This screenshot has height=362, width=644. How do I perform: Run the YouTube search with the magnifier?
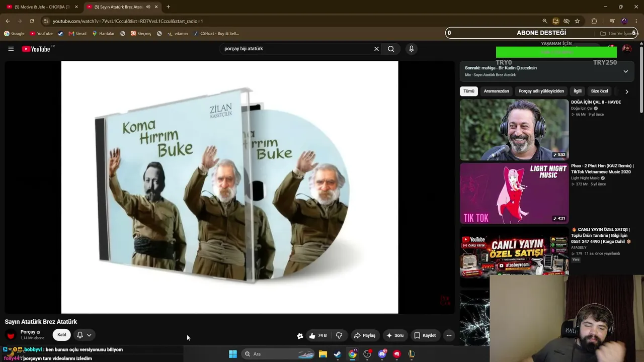point(391,49)
